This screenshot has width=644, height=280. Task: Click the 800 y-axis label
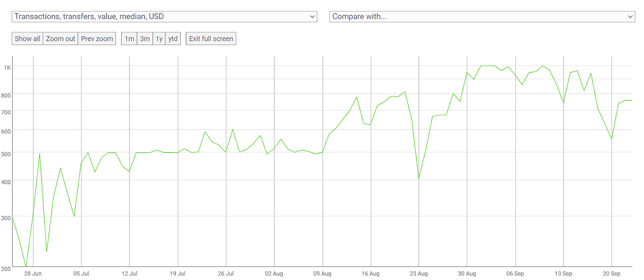5,95
